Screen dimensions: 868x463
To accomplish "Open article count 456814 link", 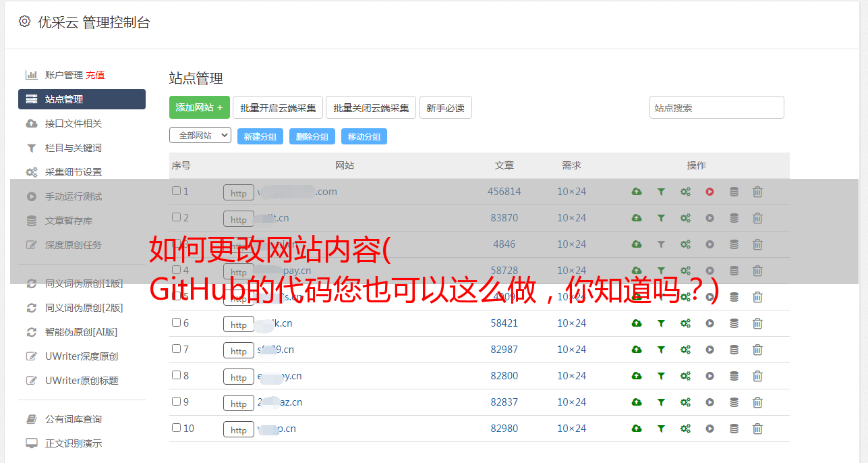I will coord(504,192).
